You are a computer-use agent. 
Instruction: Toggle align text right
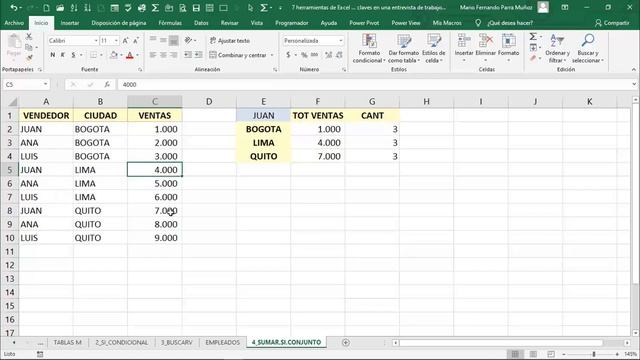click(173, 55)
